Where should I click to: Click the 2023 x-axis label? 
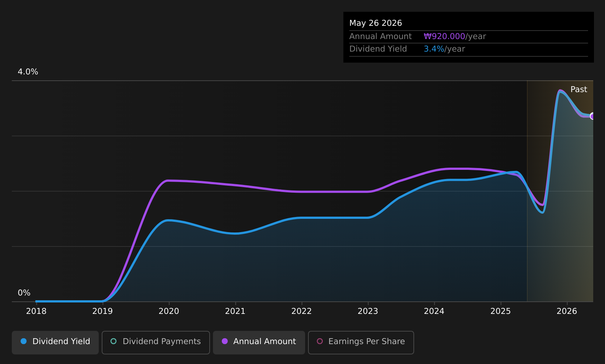368,311
